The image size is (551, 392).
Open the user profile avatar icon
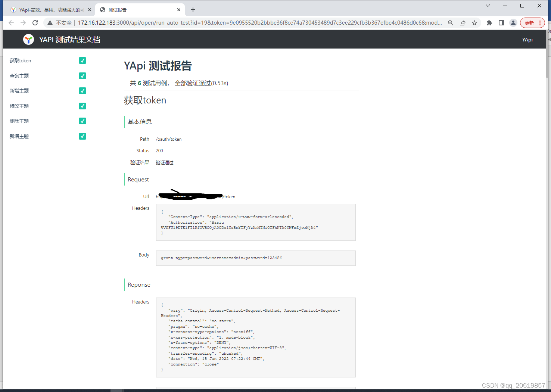pos(513,23)
